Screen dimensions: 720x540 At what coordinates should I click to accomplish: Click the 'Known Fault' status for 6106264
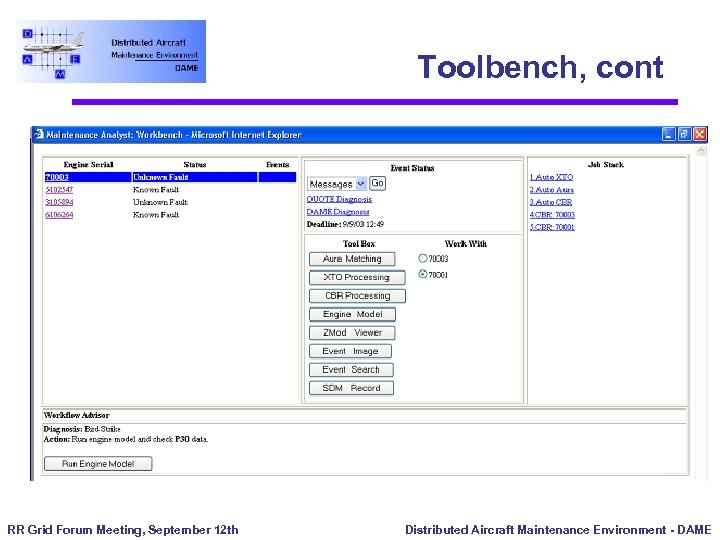(x=156, y=215)
